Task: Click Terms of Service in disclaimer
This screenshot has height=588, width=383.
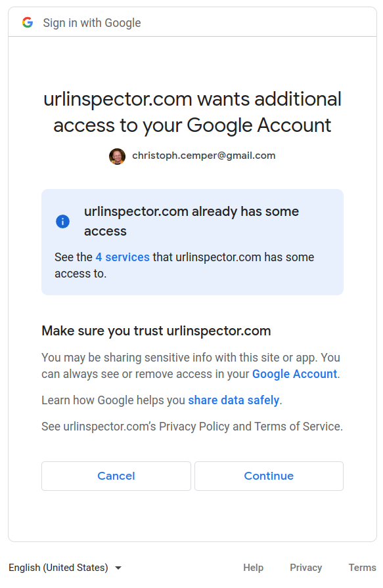Action: (x=298, y=427)
